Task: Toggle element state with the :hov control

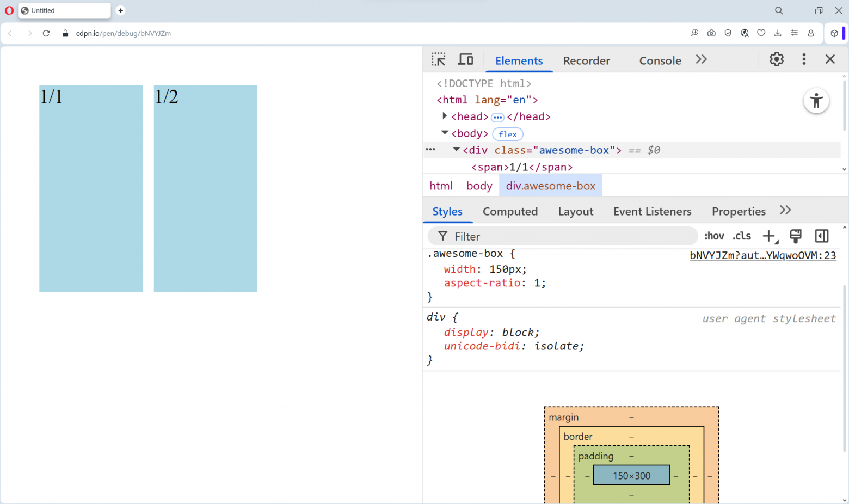Action: pos(714,236)
